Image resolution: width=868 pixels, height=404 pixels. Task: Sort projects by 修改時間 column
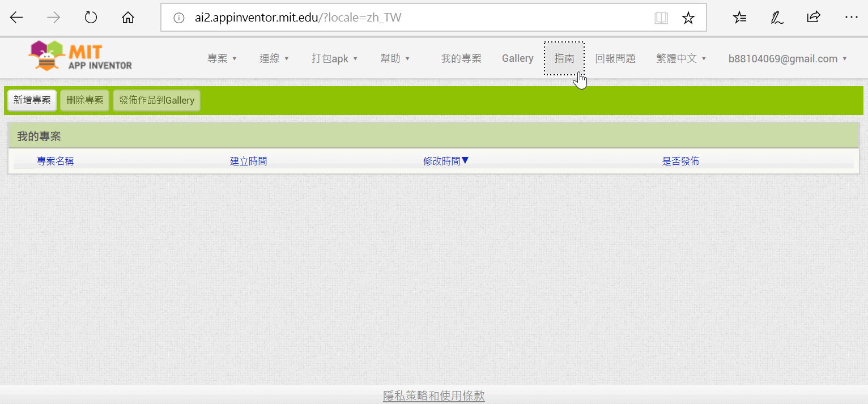pos(446,161)
